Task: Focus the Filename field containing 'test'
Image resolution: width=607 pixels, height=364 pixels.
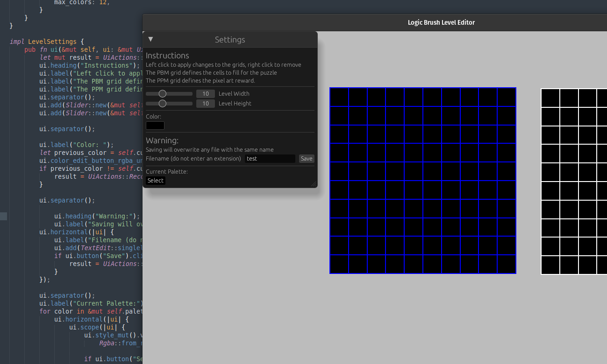Action: (x=270, y=159)
